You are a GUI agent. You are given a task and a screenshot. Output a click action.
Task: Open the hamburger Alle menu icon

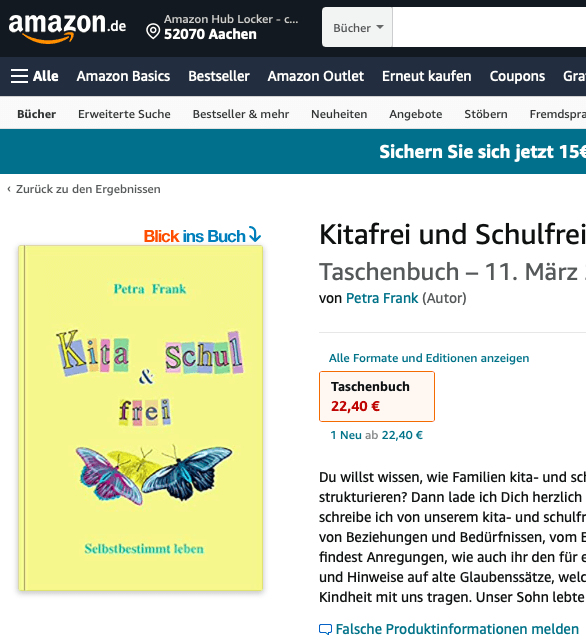[19, 76]
